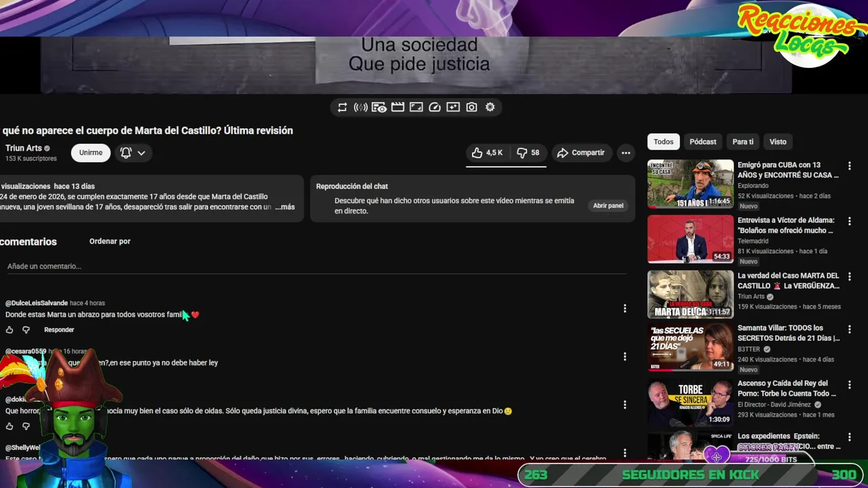Open the B3TTER channel name
This screenshot has width=868, height=488.
[x=749, y=349]
